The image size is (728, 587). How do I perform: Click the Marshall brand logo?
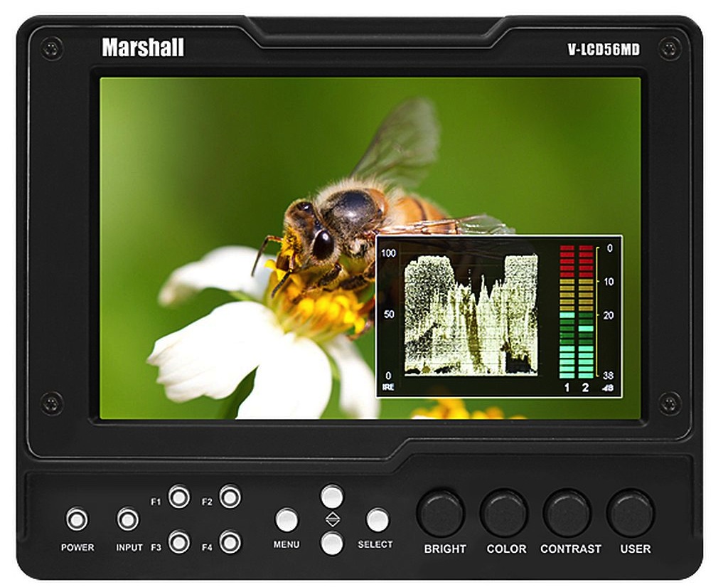(143, 48)
